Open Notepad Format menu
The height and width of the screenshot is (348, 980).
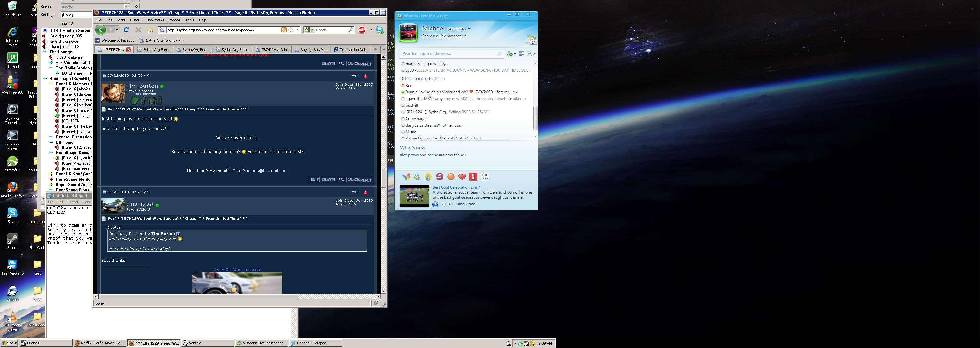73,202
